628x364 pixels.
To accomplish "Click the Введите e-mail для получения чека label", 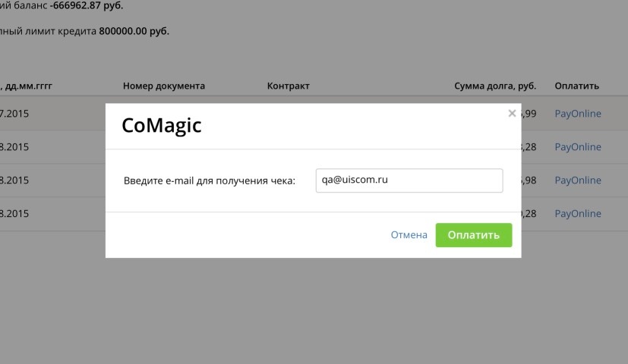I will point(210,180).
